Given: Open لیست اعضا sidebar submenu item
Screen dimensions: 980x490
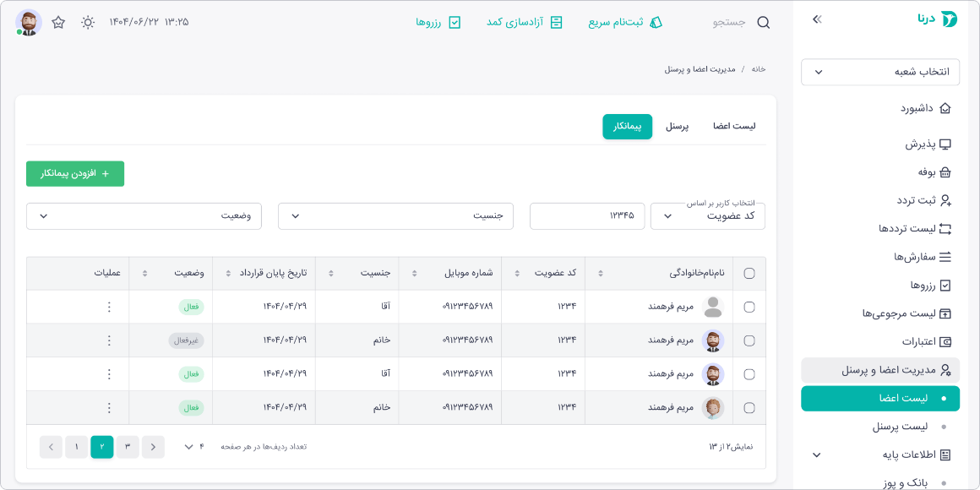Looking at the screenshot, I should pyautogui.click(x=880, y=399).
